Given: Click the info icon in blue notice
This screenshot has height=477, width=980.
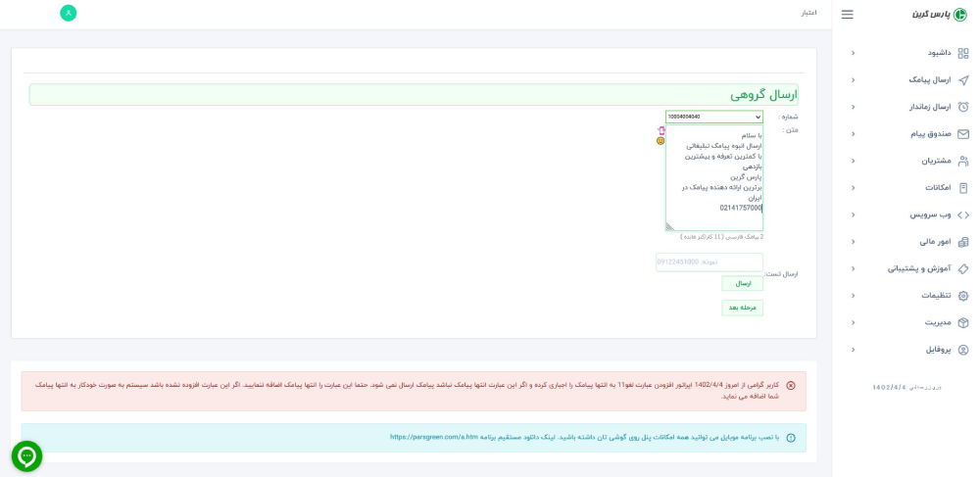Looking at the screenshot, I should (x=791, y=438).
